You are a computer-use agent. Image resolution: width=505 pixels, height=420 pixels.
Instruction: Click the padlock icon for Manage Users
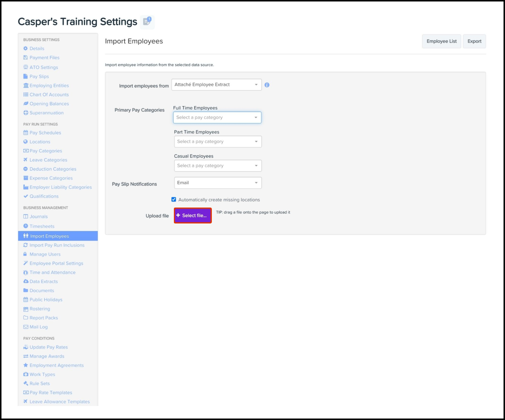click(x=25, y=254)
